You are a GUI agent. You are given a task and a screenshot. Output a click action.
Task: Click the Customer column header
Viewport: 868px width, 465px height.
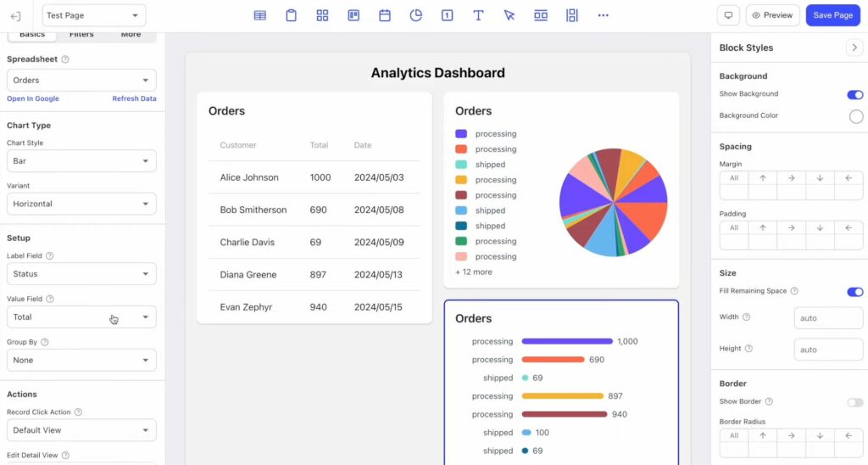[238, 145]
